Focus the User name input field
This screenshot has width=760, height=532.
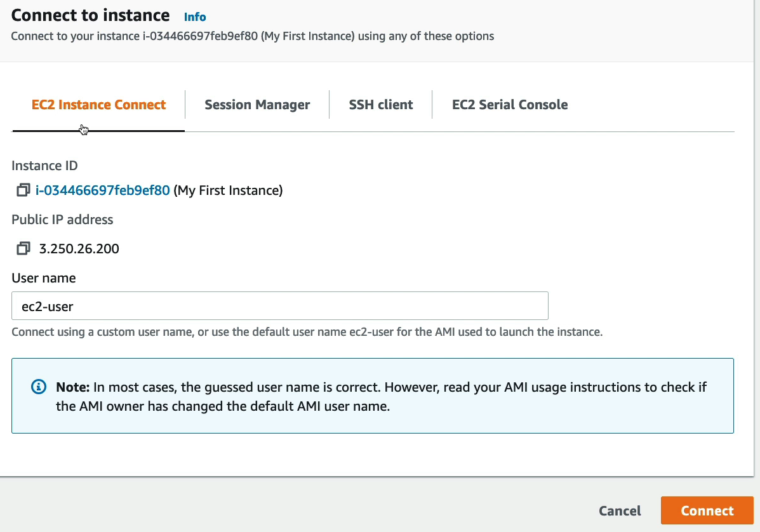[x=279, y=306]
